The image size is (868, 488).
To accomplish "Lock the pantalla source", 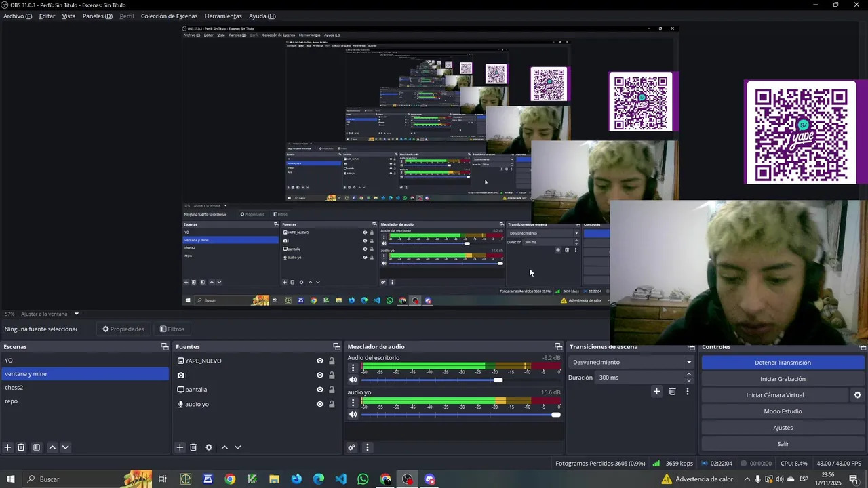I will (x=332, y=390).
